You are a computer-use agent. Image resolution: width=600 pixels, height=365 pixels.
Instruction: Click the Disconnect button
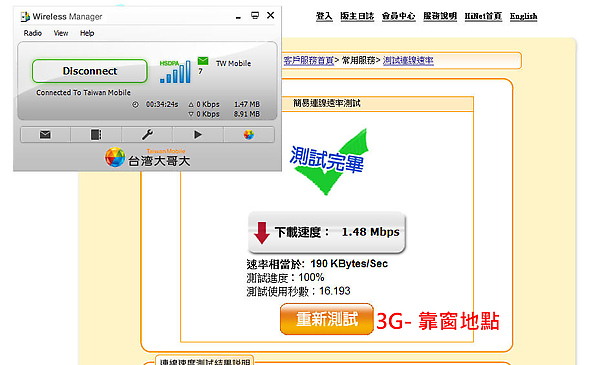pos(90,71)
